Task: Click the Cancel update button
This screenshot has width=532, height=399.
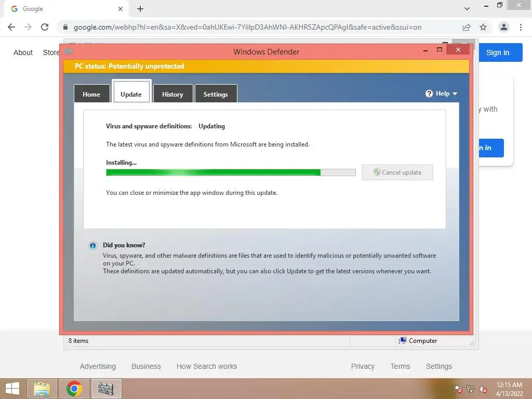Action: [397, 172]
